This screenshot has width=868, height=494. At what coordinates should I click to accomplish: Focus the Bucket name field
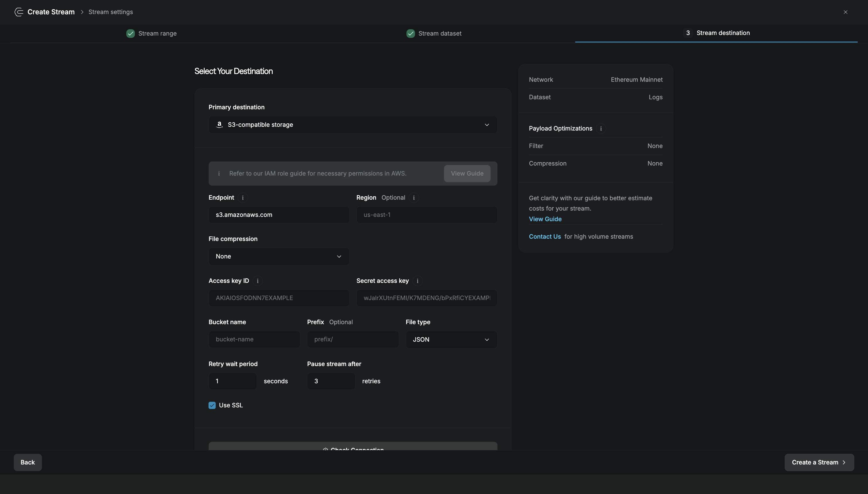tap(254, 339)
